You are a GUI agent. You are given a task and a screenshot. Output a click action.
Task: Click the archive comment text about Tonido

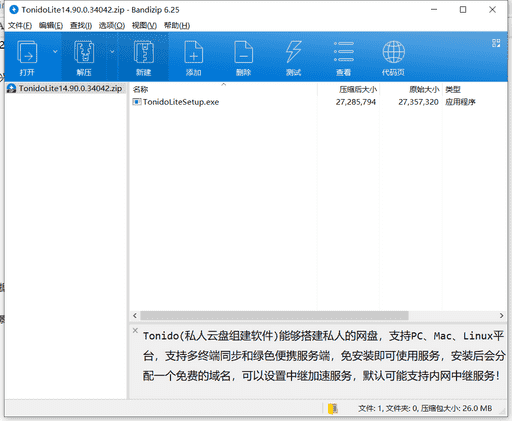(x=323, y=356)
